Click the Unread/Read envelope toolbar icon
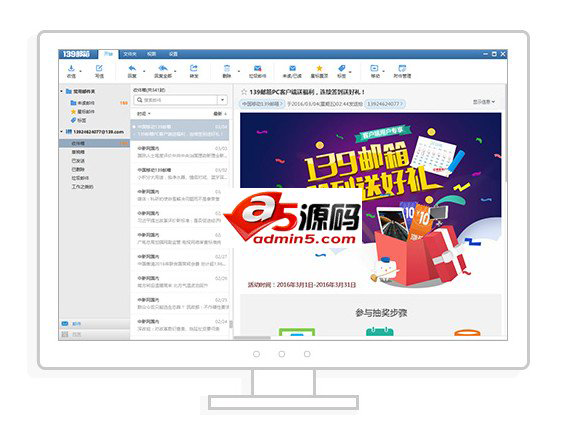Viewport: 584px width, 436px height. [x=292, y=69]
